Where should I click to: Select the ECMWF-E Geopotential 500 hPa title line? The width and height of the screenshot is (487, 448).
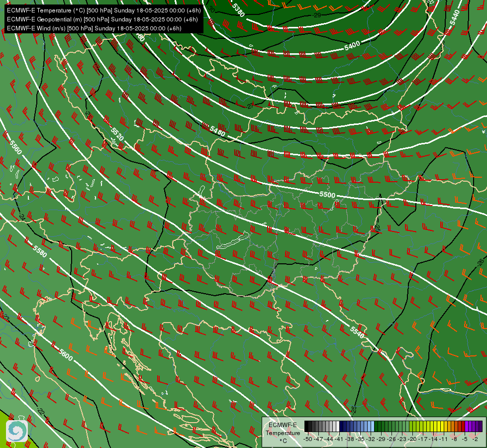click(x=102, y=19)
